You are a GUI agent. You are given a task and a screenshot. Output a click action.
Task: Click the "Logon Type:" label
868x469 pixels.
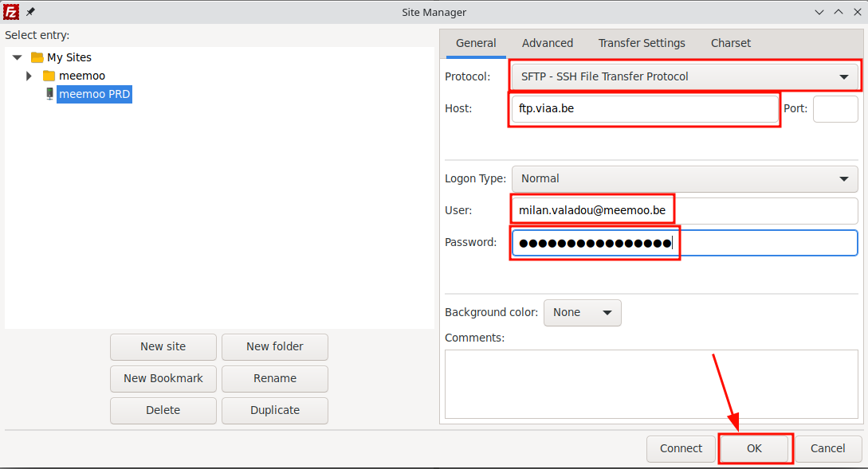(476, 178)
